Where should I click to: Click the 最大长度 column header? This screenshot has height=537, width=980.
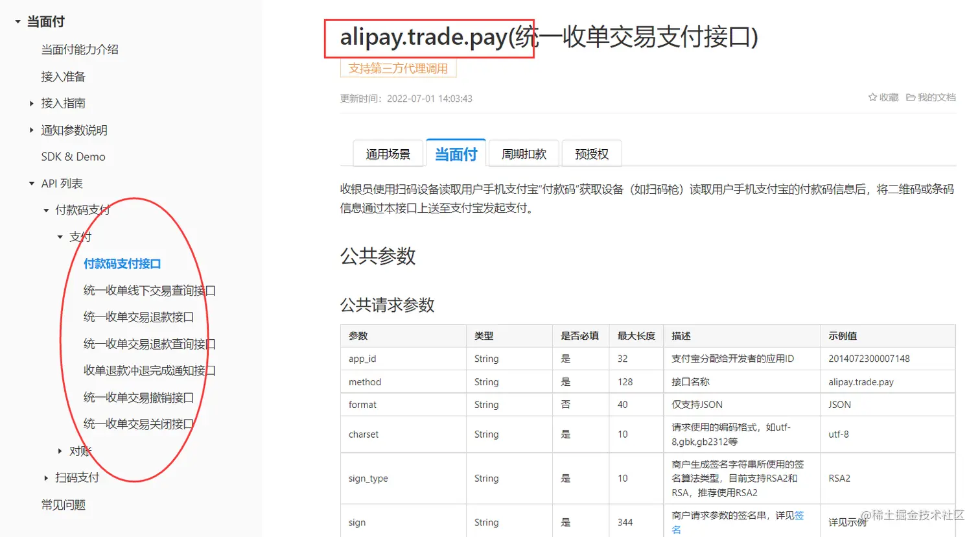636,336
